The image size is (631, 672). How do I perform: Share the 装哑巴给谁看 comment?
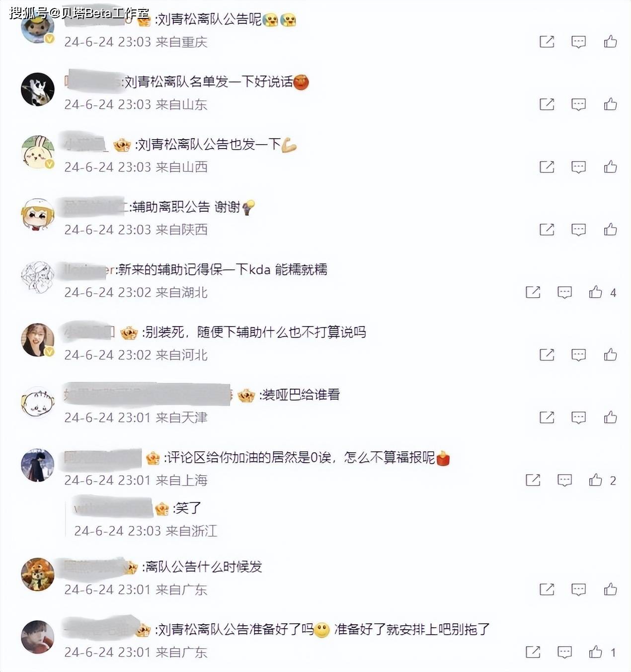click(547, 417)
